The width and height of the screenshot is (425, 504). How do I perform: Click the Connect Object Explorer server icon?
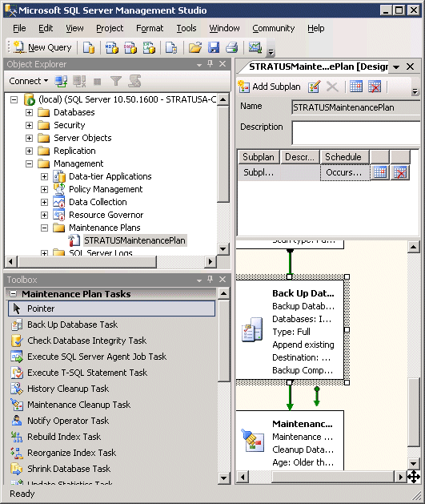[x=61, y=81]
